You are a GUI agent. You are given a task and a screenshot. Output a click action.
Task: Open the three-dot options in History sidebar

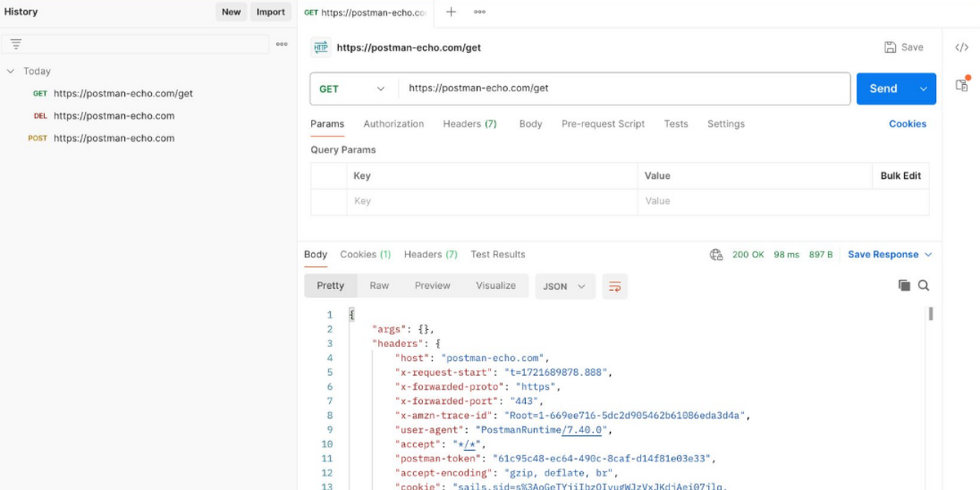pos(282,44)
